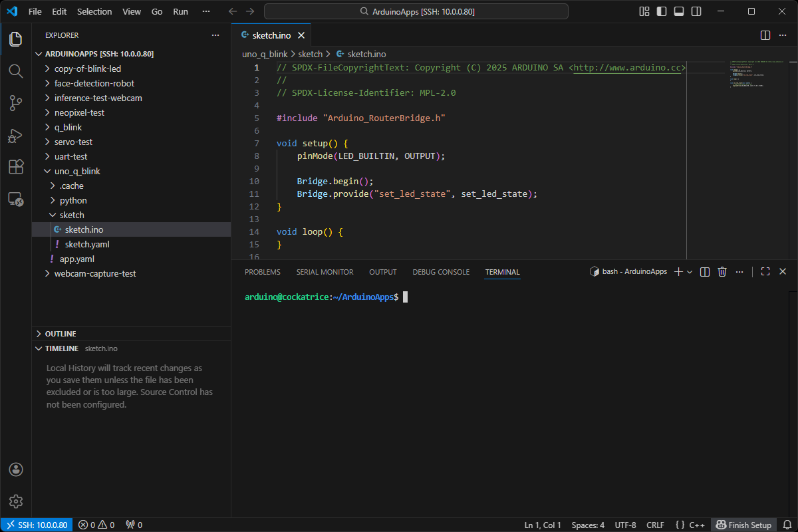Open the Run and Debug view
The height and width of the screenshot is (532, 798).
point(16,135)
